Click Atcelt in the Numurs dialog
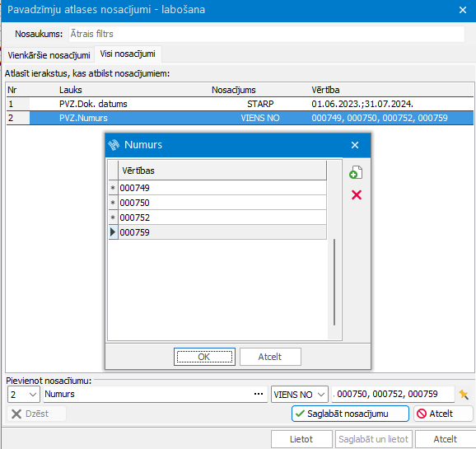 pyautogui.click(x=270, y=357)
